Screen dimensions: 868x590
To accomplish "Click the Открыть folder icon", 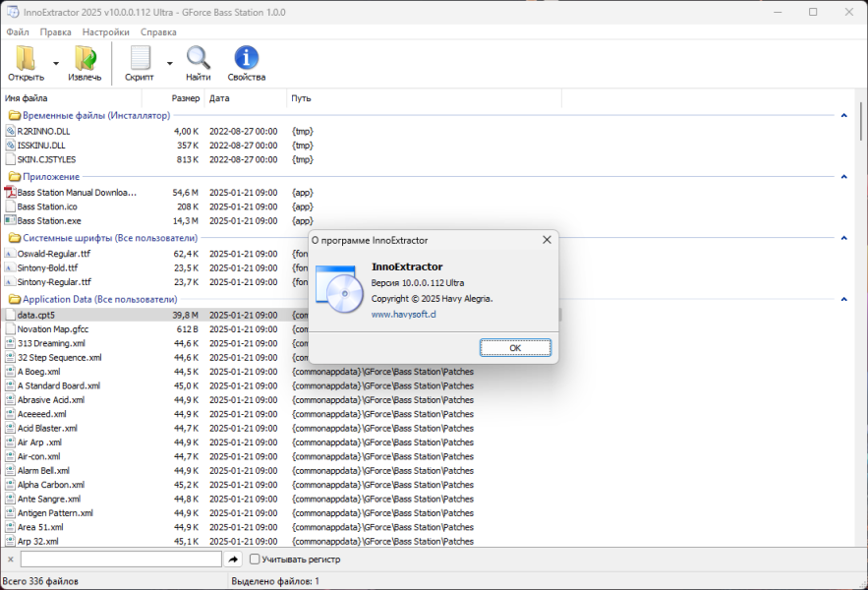I will [26, 58].
